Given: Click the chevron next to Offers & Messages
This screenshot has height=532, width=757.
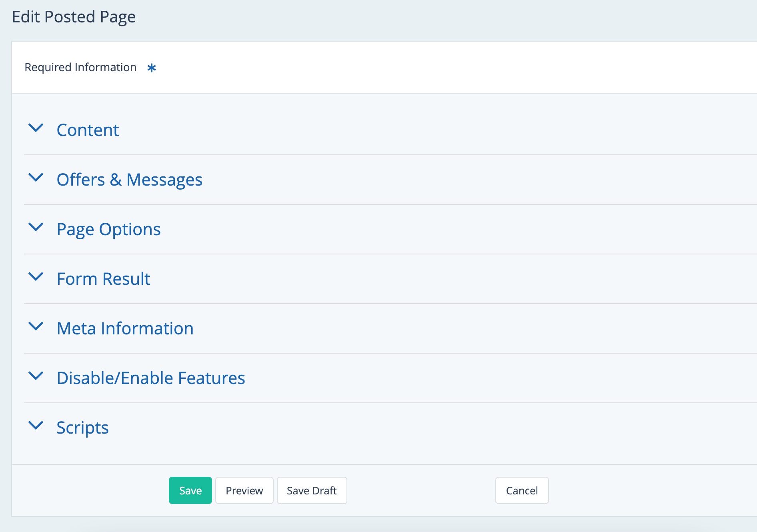Looking at the screenshot, I should (x=36, y=178).
